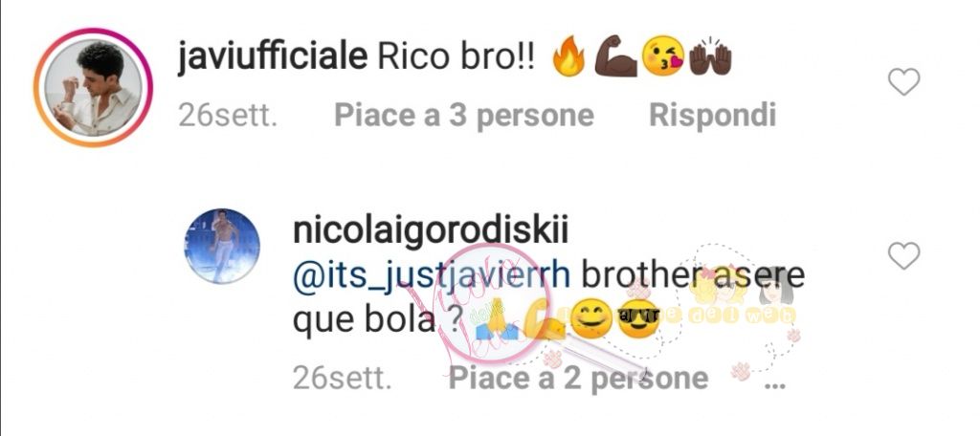View likes via Piace a 2 persone
The width and height of the screenshot is (980, 436).
578,378
